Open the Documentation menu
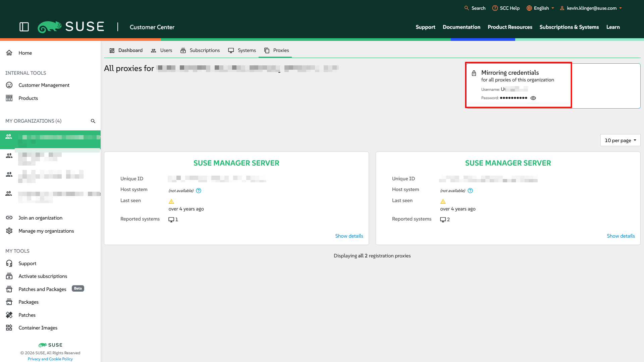Screen dimensions: 644x362 [462, 27]
